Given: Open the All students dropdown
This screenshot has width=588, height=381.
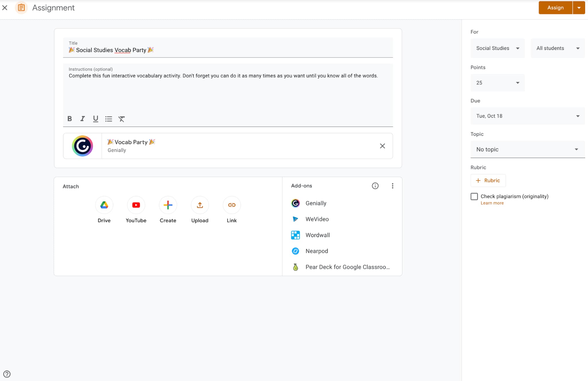Looking at the screenshot, I should click(558, 48).
